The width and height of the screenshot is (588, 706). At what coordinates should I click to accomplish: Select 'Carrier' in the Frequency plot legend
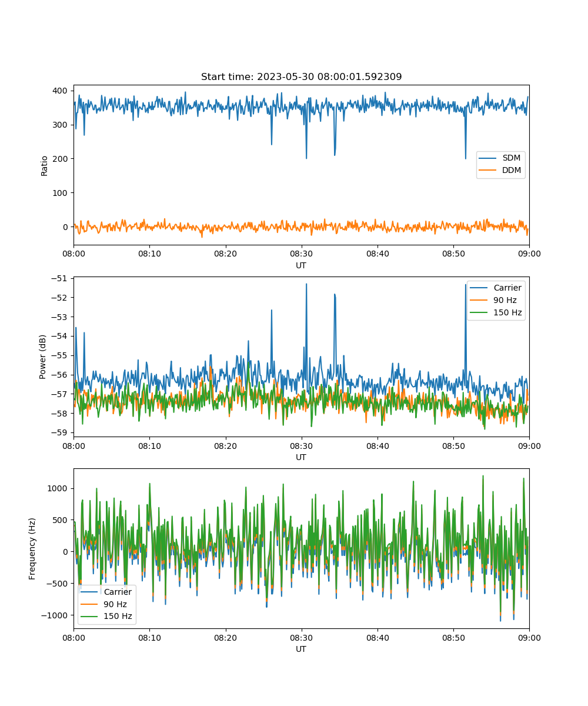[118, 592]
